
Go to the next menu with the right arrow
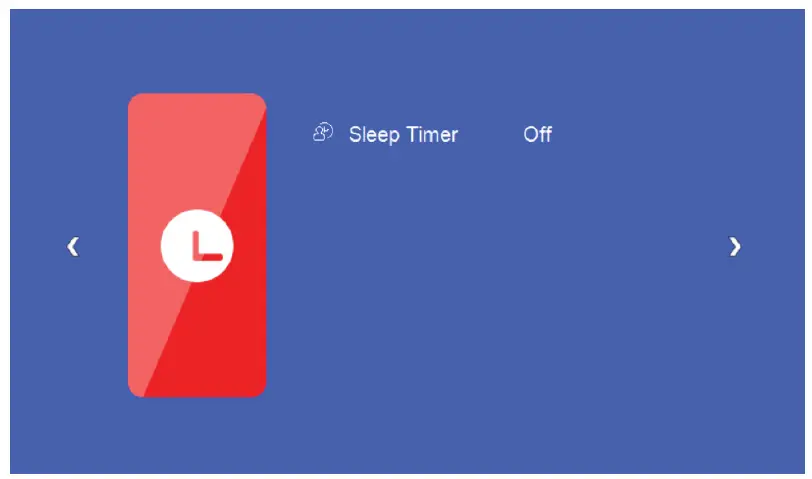point(735,246)
